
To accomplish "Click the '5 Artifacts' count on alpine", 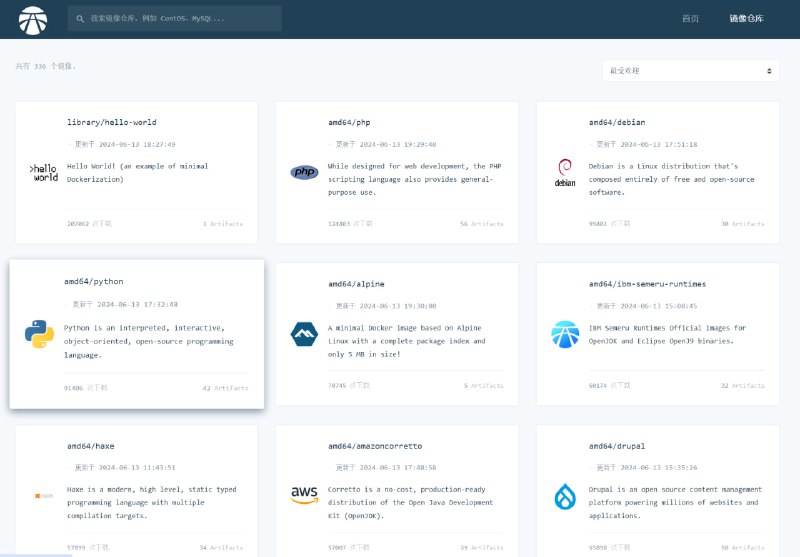I will tap(484, 386).
